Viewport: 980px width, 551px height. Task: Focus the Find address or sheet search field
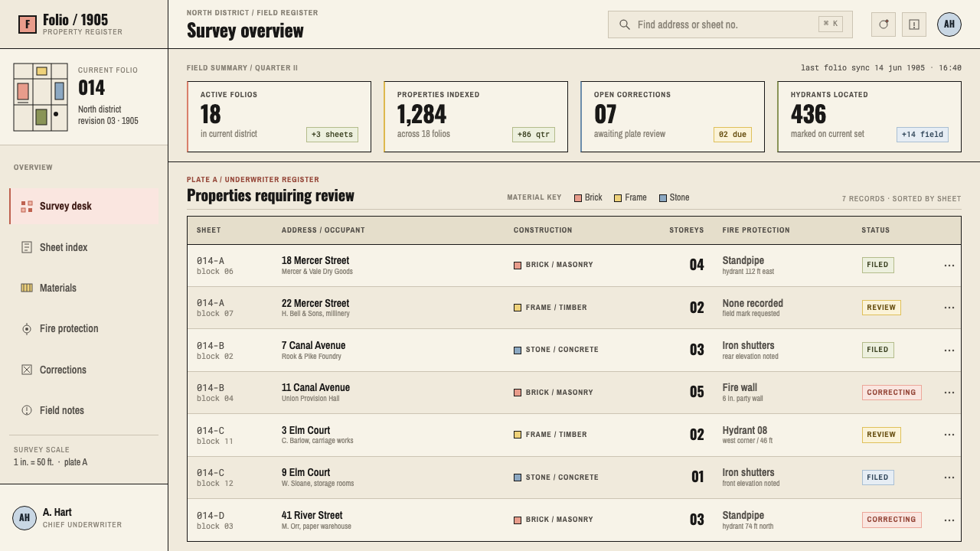[730, 24]
